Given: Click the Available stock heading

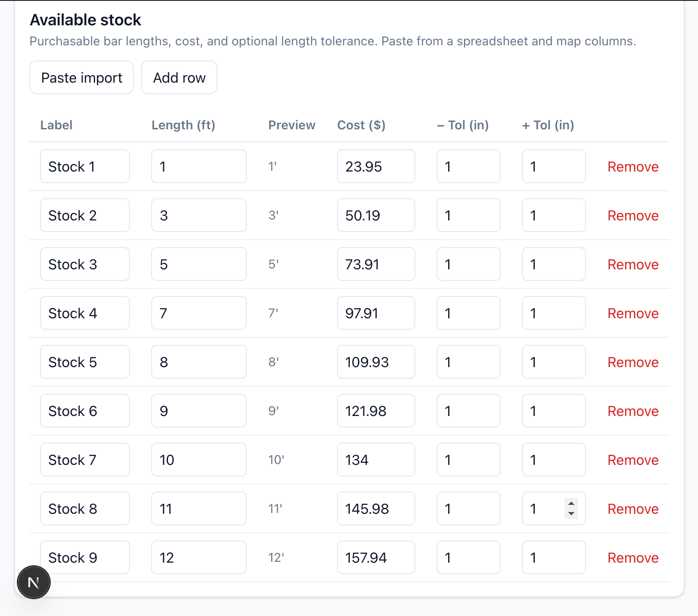Looking at the screenshot, I should (x=85, y=20).
